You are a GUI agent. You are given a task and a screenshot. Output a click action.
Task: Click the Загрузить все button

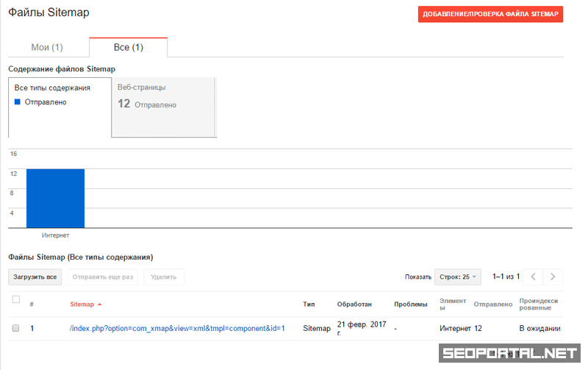point(35,277)
